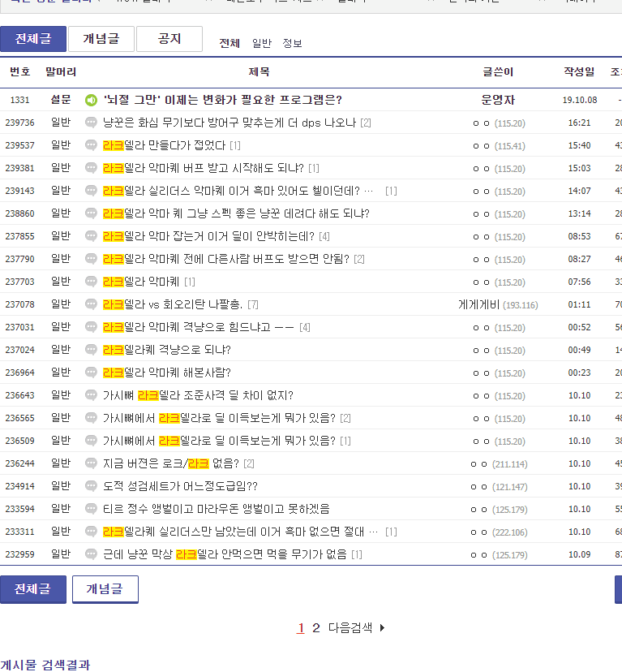
Task: Click the speaker icon beside the survey post
Action: point(91,100)
